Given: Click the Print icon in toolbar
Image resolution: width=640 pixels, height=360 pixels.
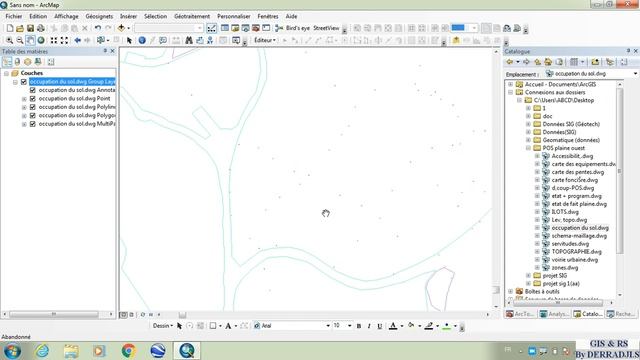Looking at the screenshot, I should pos(41,28).
